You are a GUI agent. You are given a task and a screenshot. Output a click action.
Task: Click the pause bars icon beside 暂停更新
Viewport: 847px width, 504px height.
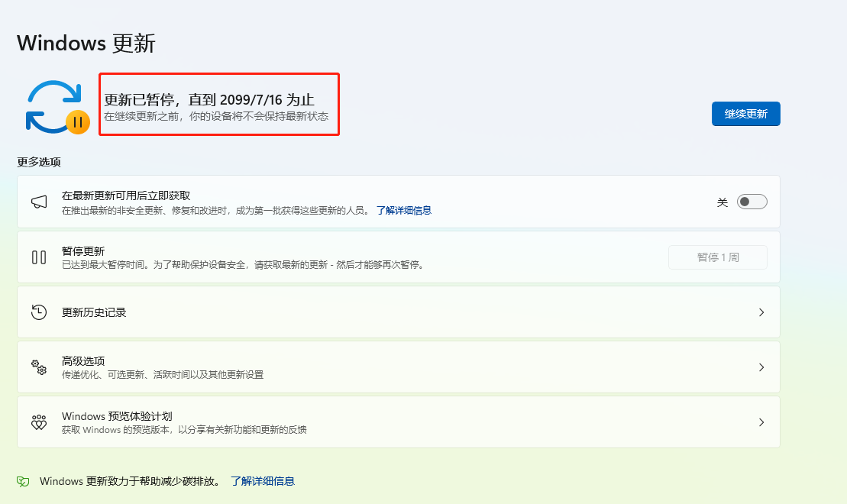(x=39, y=257)
